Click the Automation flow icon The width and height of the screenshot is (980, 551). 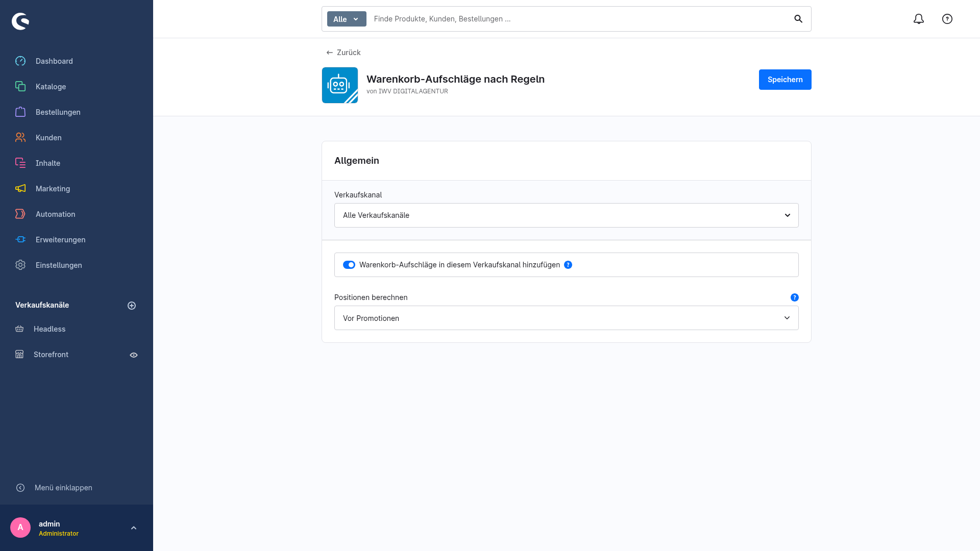(20, 214)
